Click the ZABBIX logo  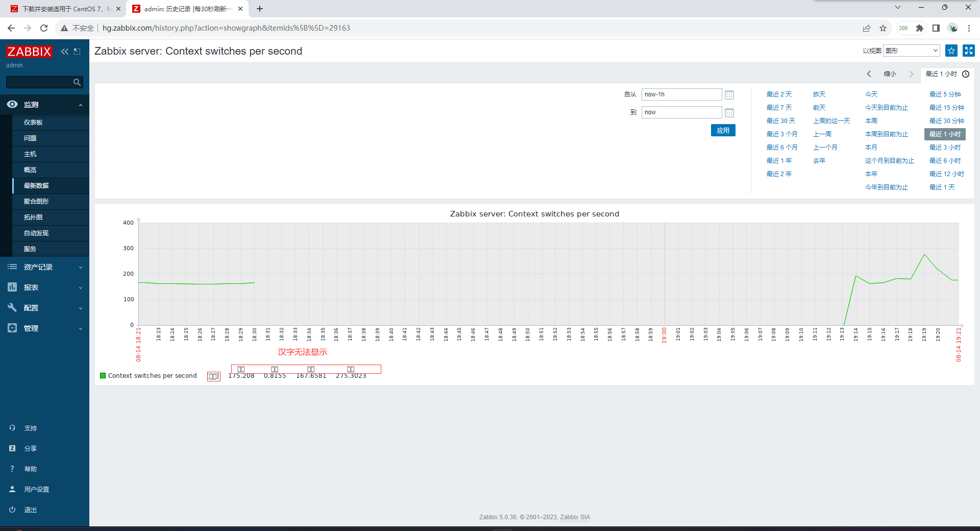(x=29, y=52)
